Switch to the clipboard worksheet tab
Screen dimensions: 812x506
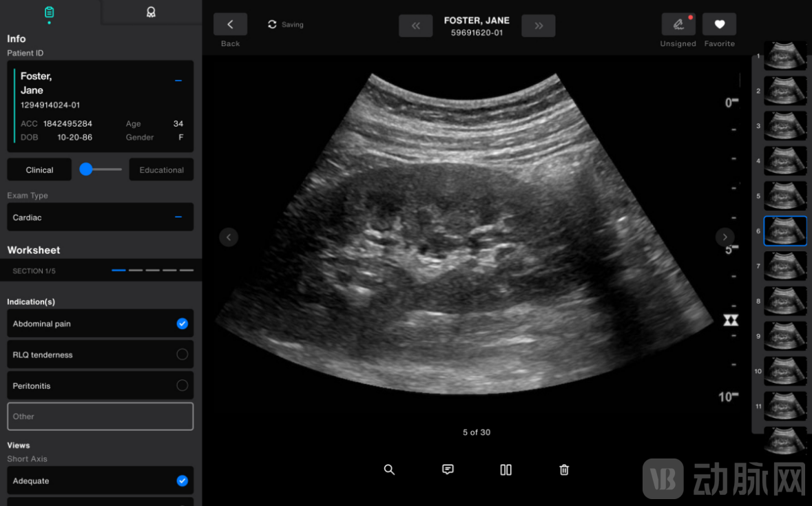click(x=49, y=12)
